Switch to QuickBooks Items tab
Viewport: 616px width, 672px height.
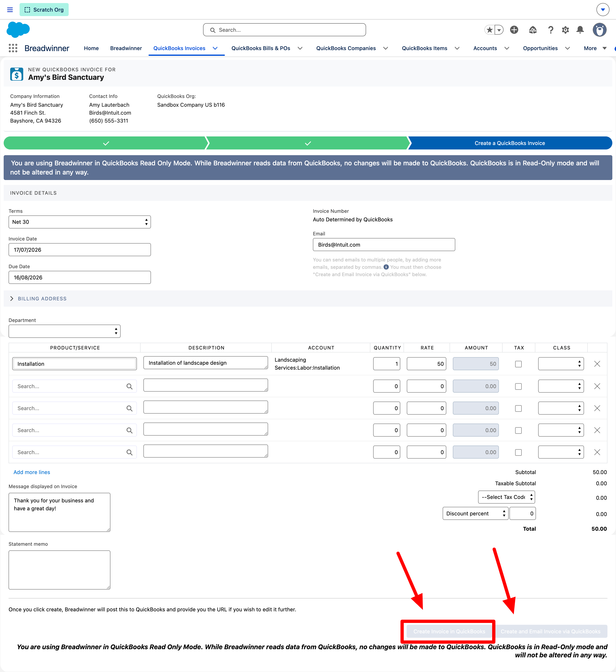click(424, 48)
